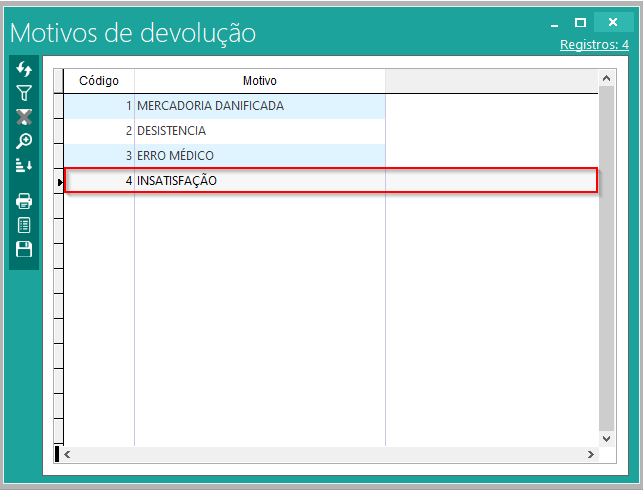Select the ERRO MÉDICO row
Image resolution: width=643 pixels, height=490 pixels.
pyautogui.click(x=175, y=156)
